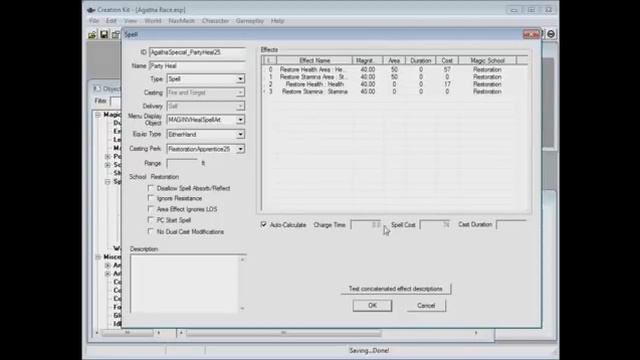Screen dimensions: 640x360
Task: Click the round icon right of Spell dialog
Action: 551,34
